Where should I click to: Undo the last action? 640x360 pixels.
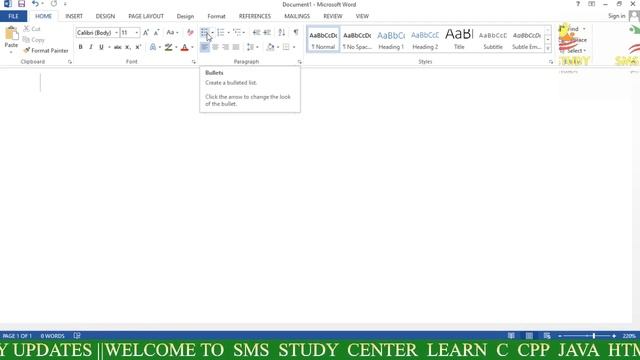35,4
